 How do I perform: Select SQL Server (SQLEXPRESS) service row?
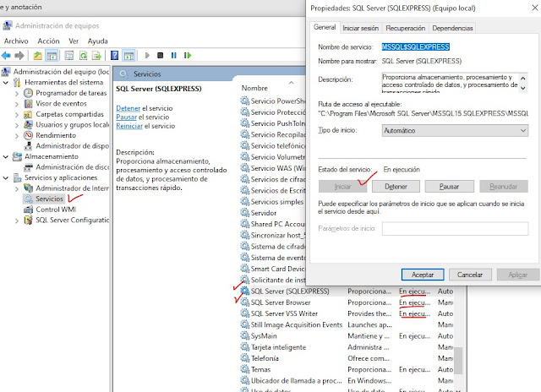[347, 291]
